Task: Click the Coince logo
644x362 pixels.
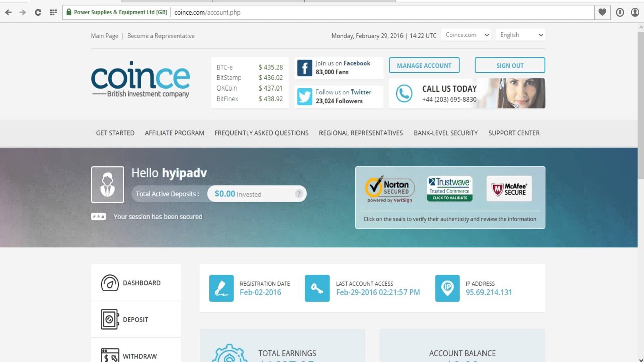Action: click(140, 79)
